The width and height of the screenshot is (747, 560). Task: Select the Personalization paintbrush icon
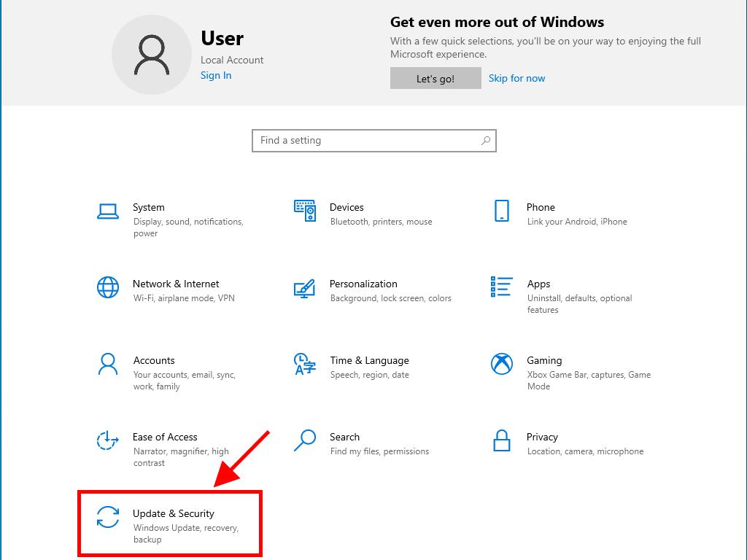(x=304, y=287)
